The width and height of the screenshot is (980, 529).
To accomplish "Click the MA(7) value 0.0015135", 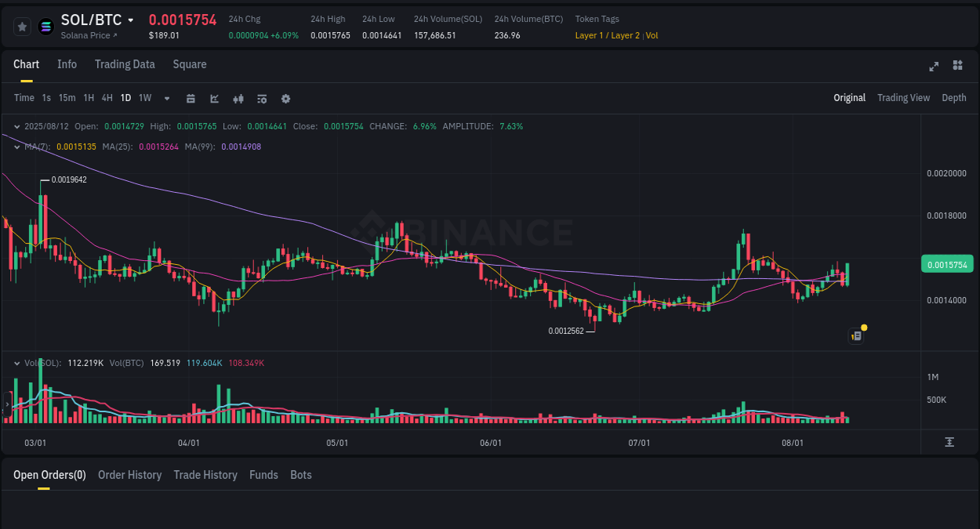I will tap(77, 147).
